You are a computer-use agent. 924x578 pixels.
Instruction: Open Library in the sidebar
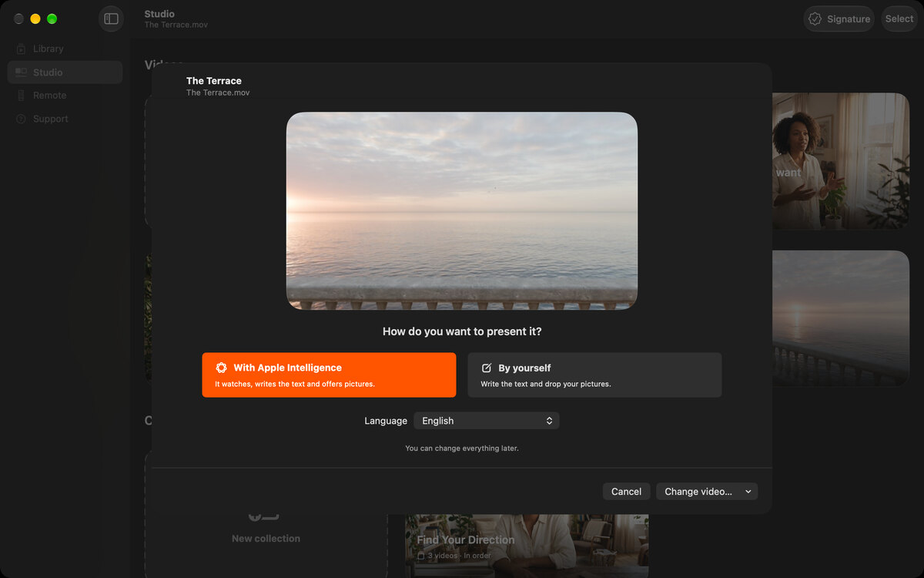[x=65, y=49]
